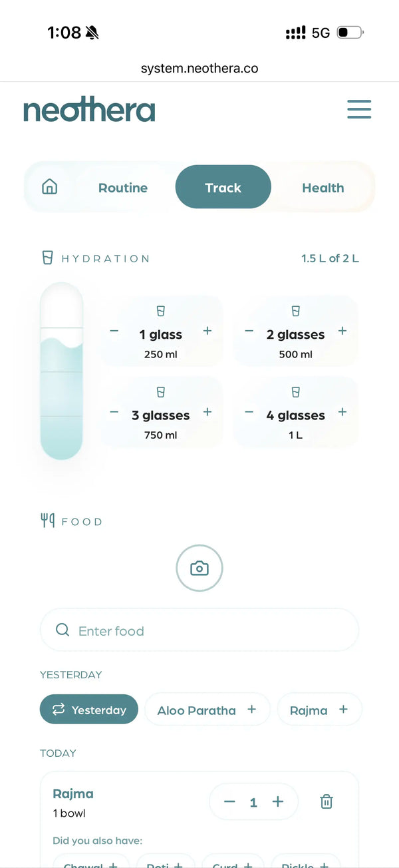Switch to the Health tab
Viewport: 399px width, 868px height.
[x=323, y=188]
